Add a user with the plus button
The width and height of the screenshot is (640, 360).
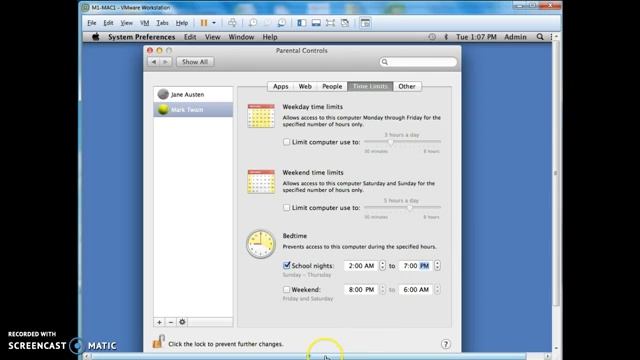pyautogui.click(x=159, y=322)
